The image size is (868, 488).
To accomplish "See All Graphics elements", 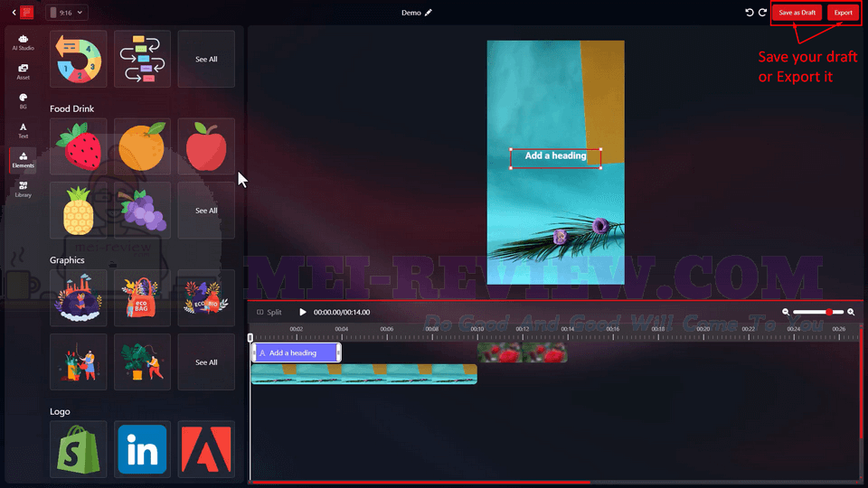I will 206,361.
